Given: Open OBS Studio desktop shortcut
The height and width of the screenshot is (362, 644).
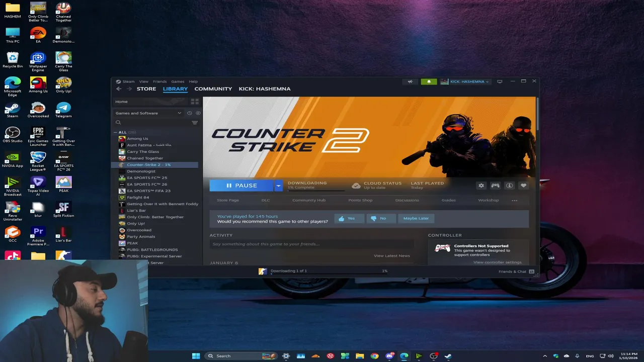Looking at the screenshot, I should (x=13, y=135).
